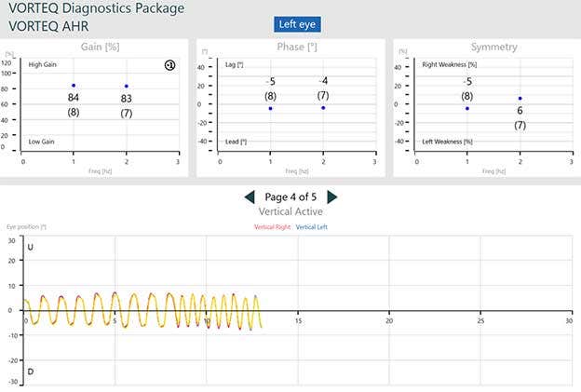The width and height of the screenshot is (581, 392).
Task: Click the 20 second mark on the timeline
Action: click(x=389, y=321)
